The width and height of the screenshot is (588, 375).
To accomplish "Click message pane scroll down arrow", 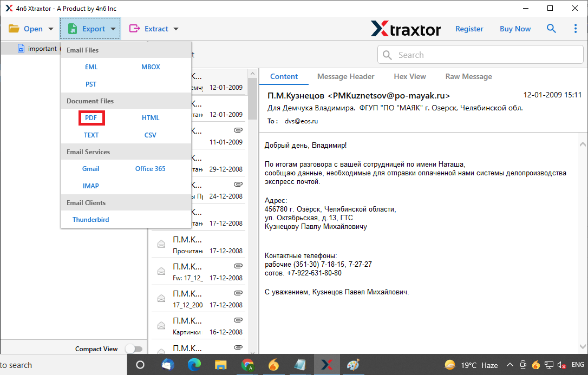I will (583, 346).
